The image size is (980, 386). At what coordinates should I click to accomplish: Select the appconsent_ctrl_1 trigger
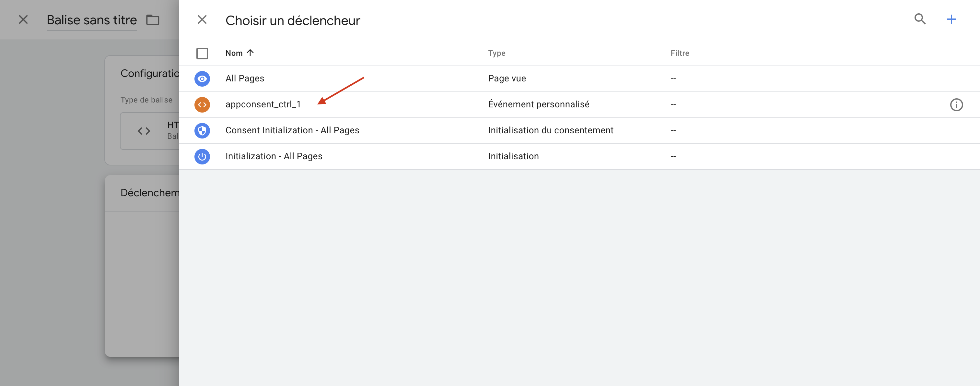263,104
